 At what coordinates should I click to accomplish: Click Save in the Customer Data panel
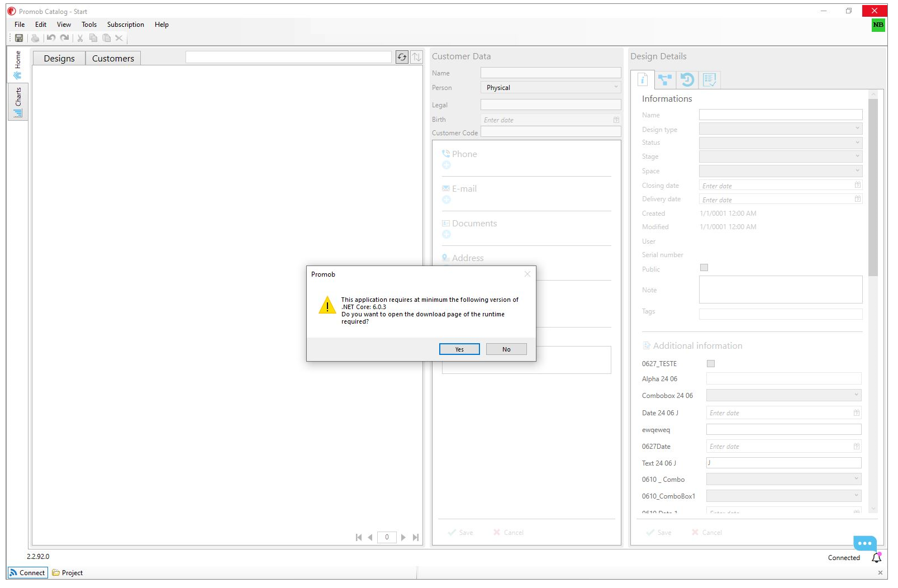(460, 533)
